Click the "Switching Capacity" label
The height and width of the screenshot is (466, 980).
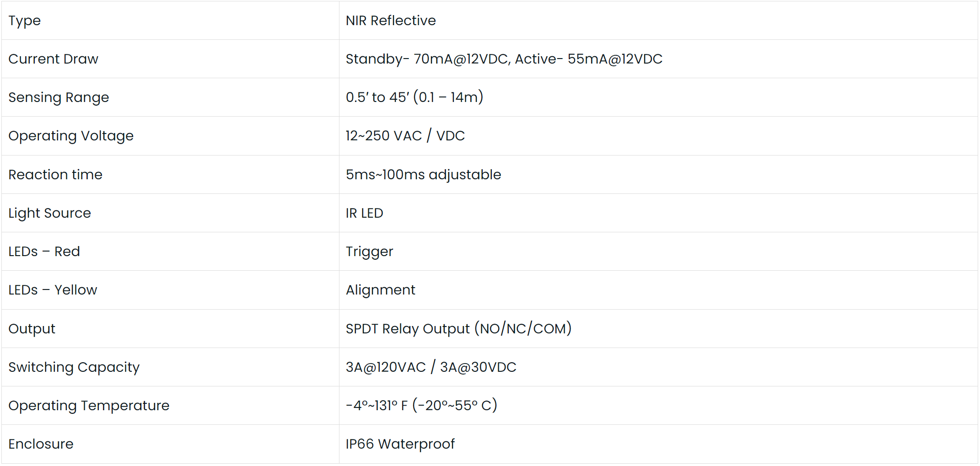click(74, 367)
